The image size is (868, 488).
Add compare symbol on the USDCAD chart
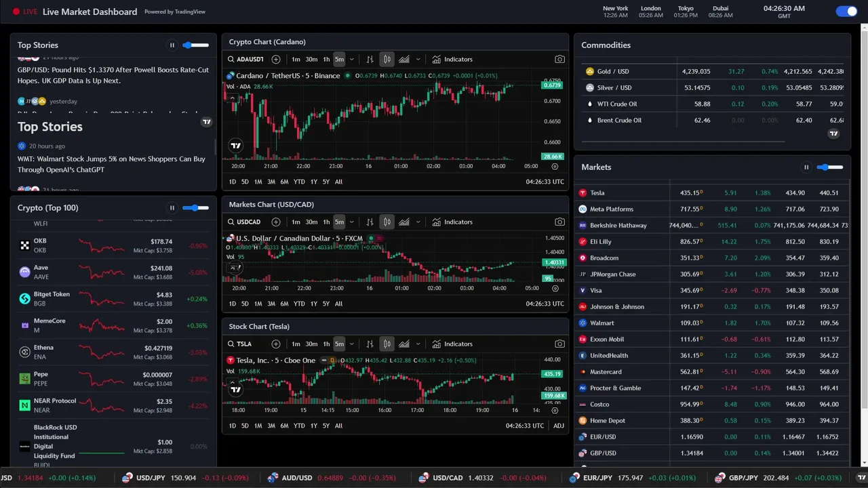pyautogui.click(x=276, y=222)
